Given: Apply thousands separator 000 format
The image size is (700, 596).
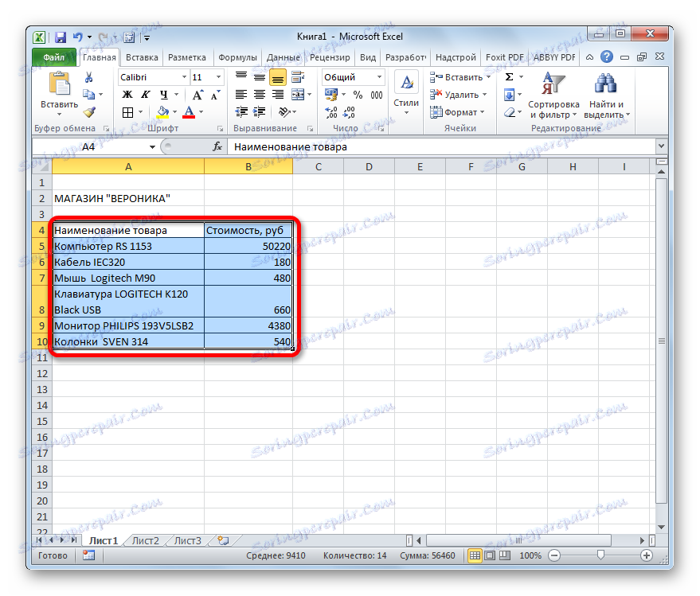Looking at the screenshot, I should (377, 95).
